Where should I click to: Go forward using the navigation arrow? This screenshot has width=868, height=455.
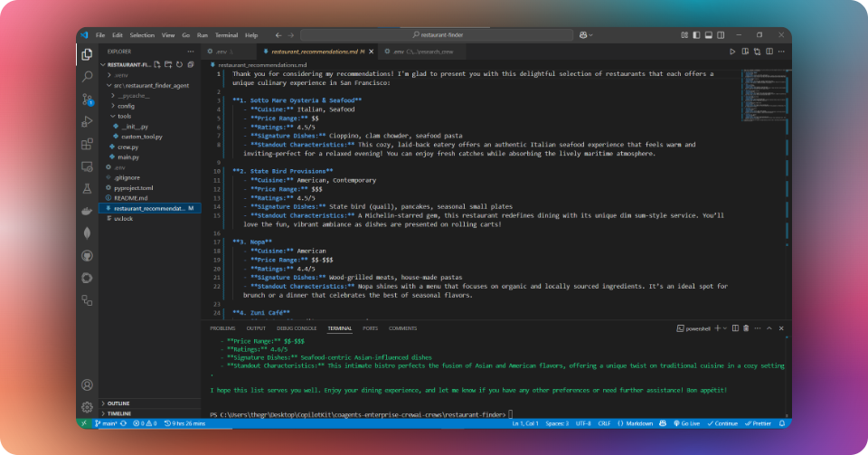[x=290, y=35]
